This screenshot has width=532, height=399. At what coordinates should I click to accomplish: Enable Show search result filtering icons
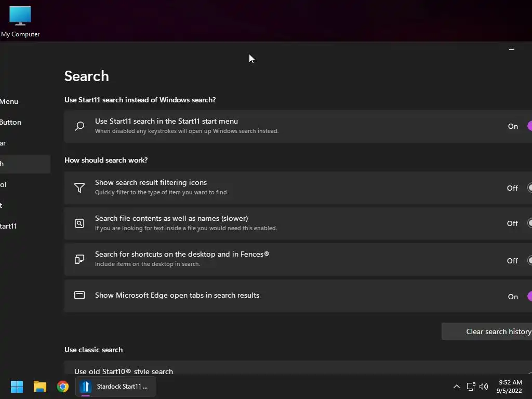point(529,188)
